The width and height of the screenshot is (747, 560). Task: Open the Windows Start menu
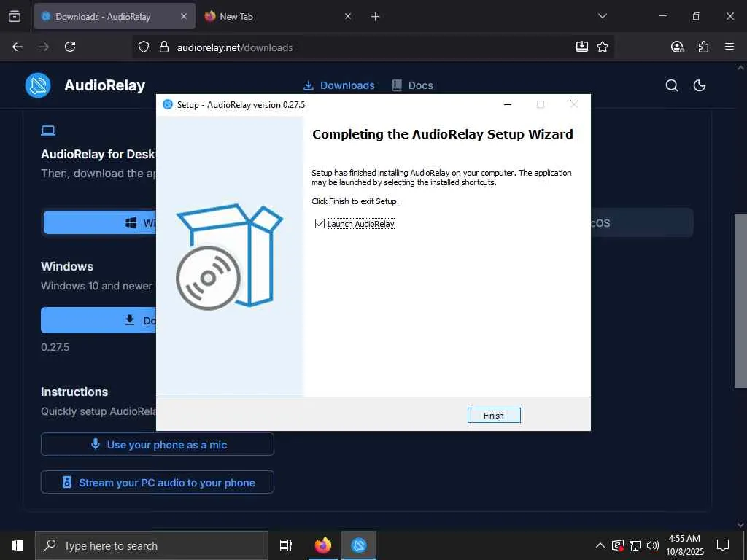coord(18,545)
